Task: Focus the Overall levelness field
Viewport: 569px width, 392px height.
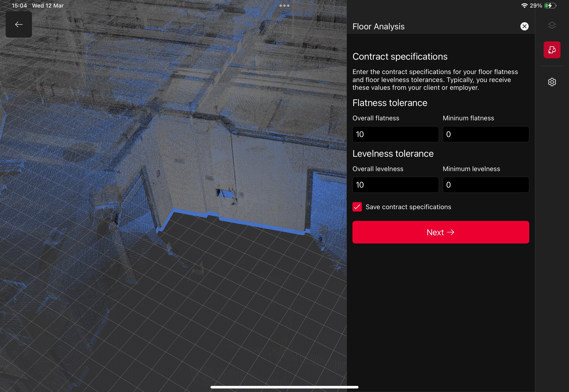Action: pyautogui.click(x=395, y=185)
